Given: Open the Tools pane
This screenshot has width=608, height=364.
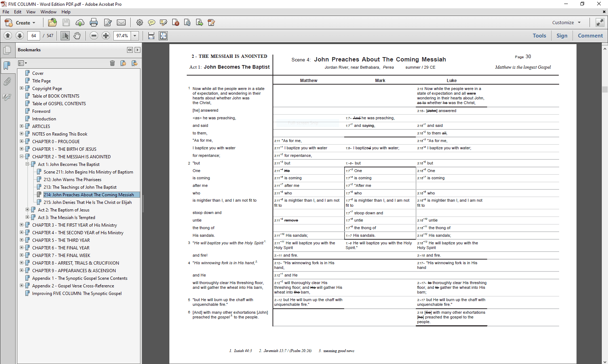Looking at the screenshot, I should (539, 35).
